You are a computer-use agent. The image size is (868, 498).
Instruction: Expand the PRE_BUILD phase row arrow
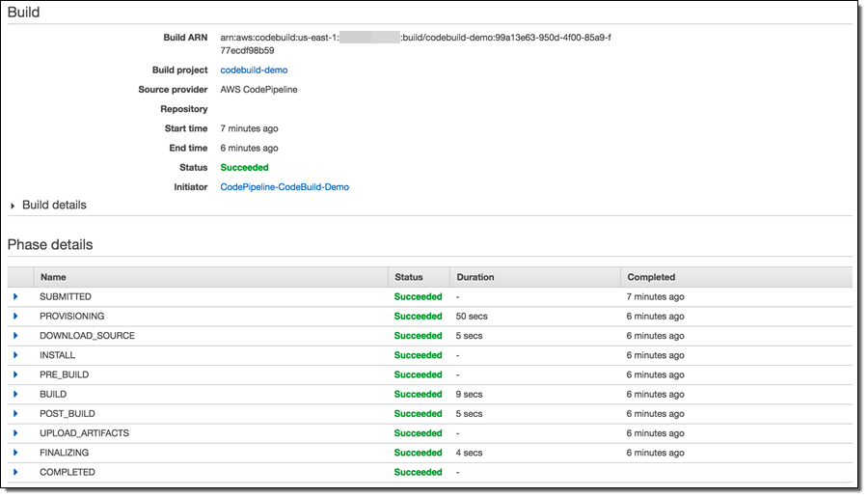[15, 374]
